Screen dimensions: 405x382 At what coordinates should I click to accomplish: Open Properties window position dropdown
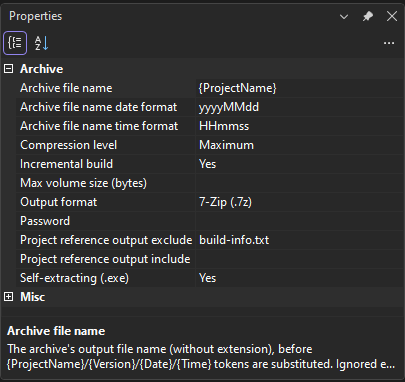(x=344, y=16)
